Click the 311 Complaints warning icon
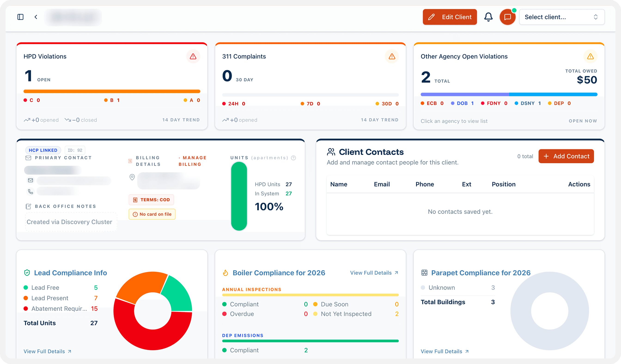The width and height of the screenshot is (621, 364). [392, 56]
